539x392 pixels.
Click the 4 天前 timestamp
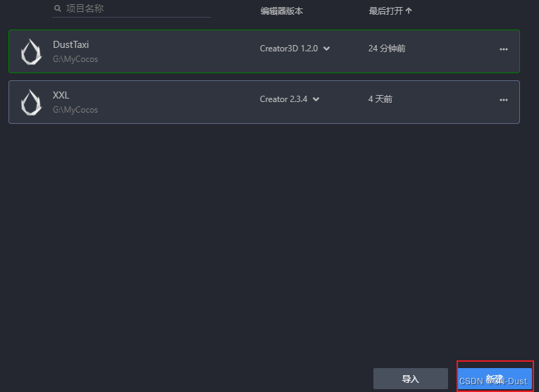click(380, 99)
